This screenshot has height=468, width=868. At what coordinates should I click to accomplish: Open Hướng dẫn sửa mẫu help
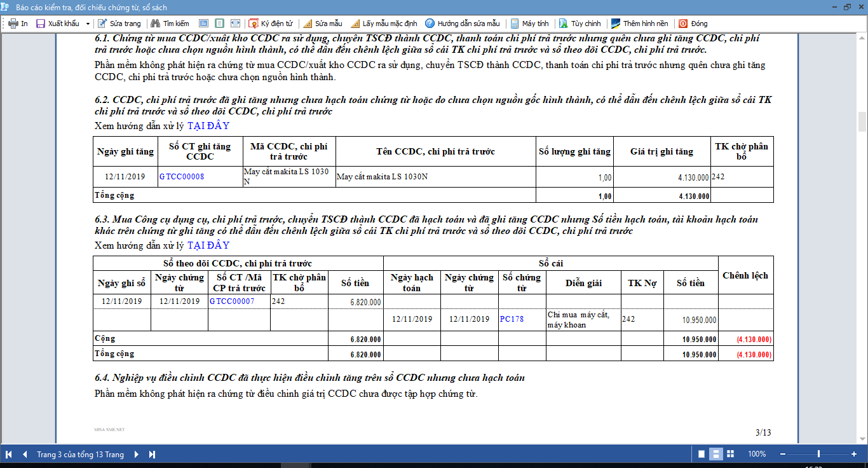pos(462,24)
